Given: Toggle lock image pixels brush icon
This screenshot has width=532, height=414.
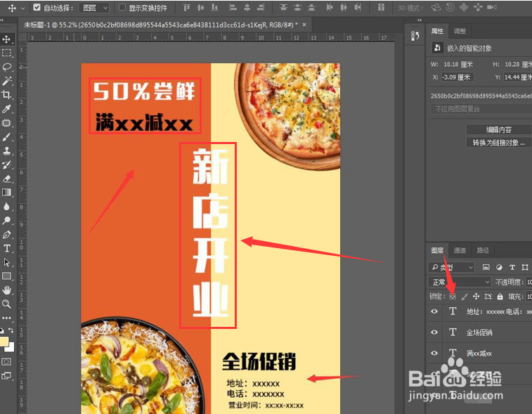Looking at the screenshot, I should tap(464, 297).
